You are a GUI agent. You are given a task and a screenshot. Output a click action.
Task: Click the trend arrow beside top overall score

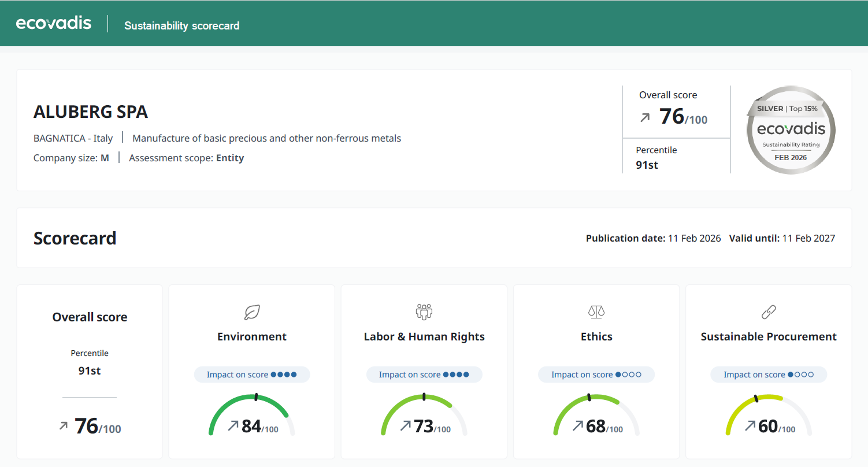645,118
